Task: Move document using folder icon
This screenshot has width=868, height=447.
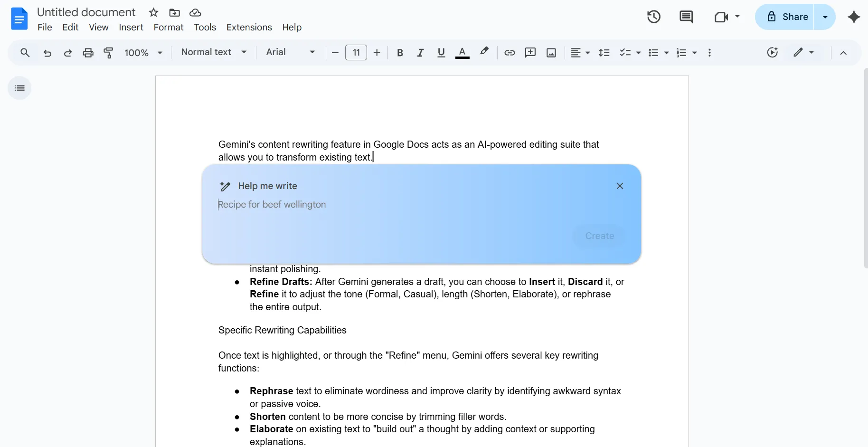Action: 175,12
